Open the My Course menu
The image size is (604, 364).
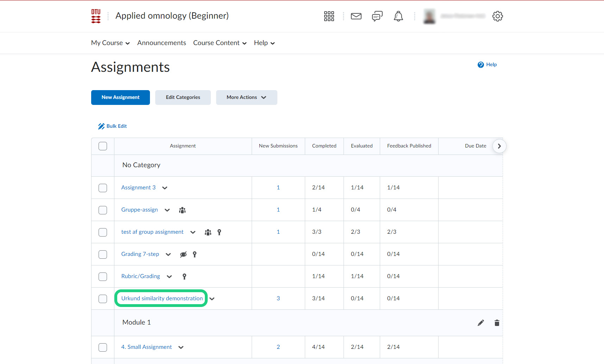click(x=110, y=43)
